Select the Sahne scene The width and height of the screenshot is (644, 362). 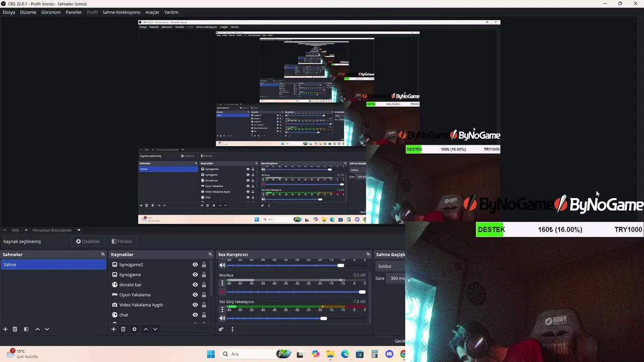53,264
